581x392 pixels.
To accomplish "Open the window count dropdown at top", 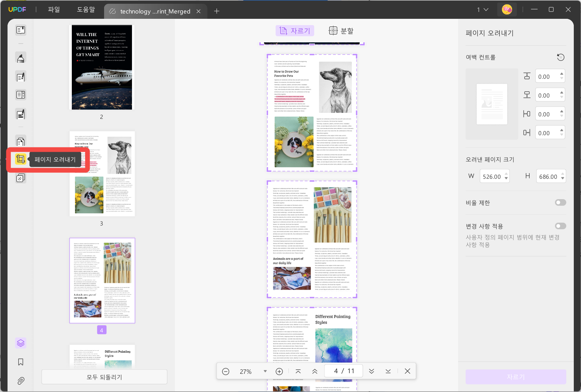I will pyautogui.click(x=483, y=10).
